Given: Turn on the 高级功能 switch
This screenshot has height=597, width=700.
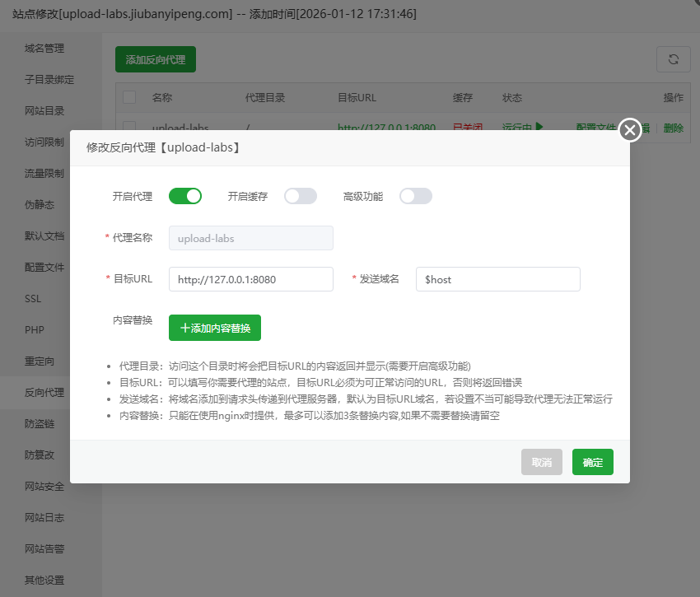Looking at the screenshot, I should point(415,196).
